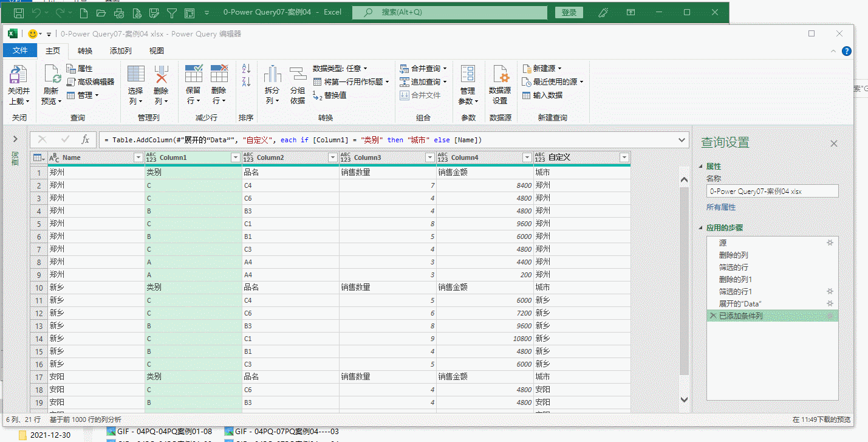Confirm formula with the checkmark icon
The height and width of the screenshot is (442, 868).
pos(65,140)
